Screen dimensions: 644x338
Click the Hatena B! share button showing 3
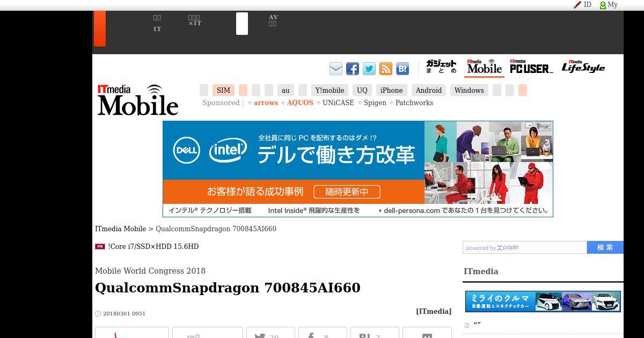point(375,333)
